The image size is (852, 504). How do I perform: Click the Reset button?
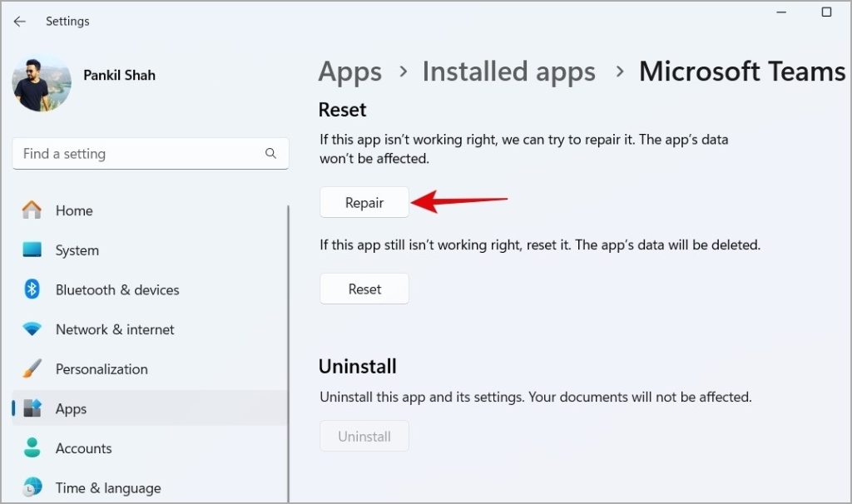coord(364,289)
